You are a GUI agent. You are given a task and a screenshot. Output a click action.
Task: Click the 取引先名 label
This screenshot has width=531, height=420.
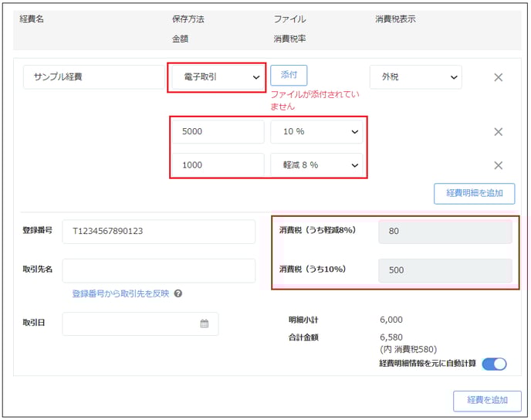point(37,269)
